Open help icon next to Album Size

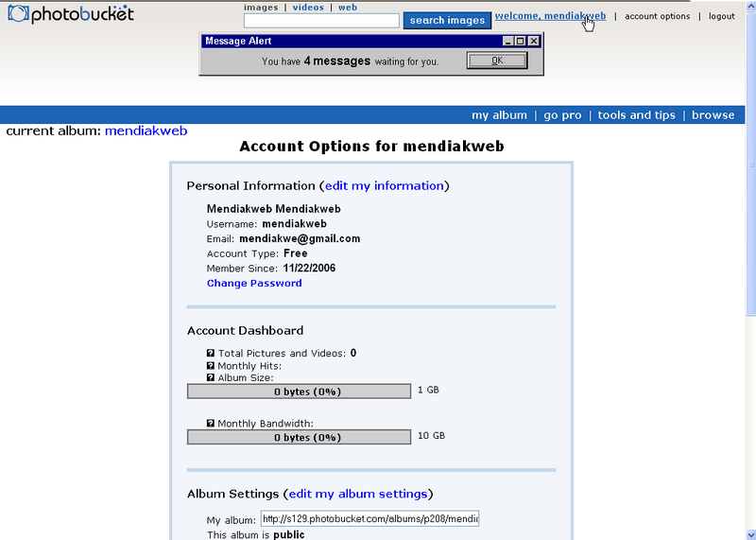(x=210, y=377)
